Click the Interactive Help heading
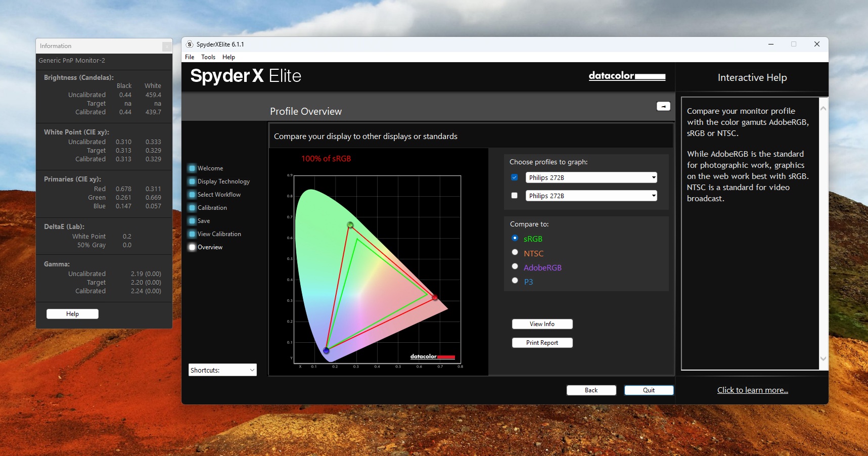868x456 pixels. pyautogui.click(x=752, y=78)
